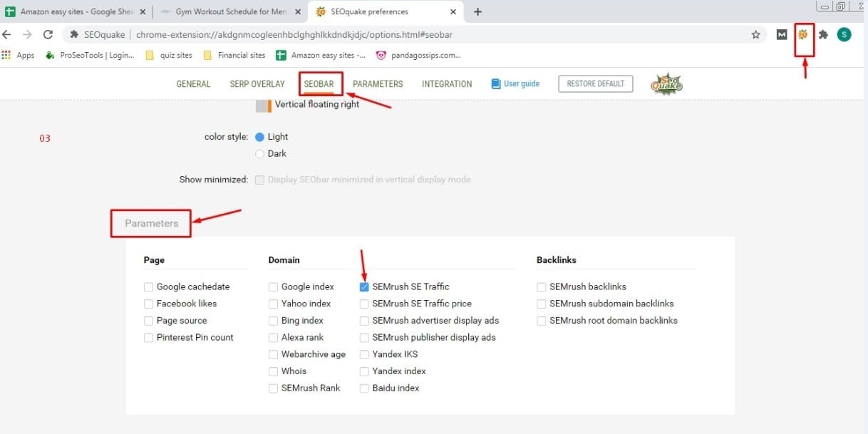Open the SERP OVERLAY settings tab
The height and width of the screenshot is (434, 868).
tap(257, 84)
